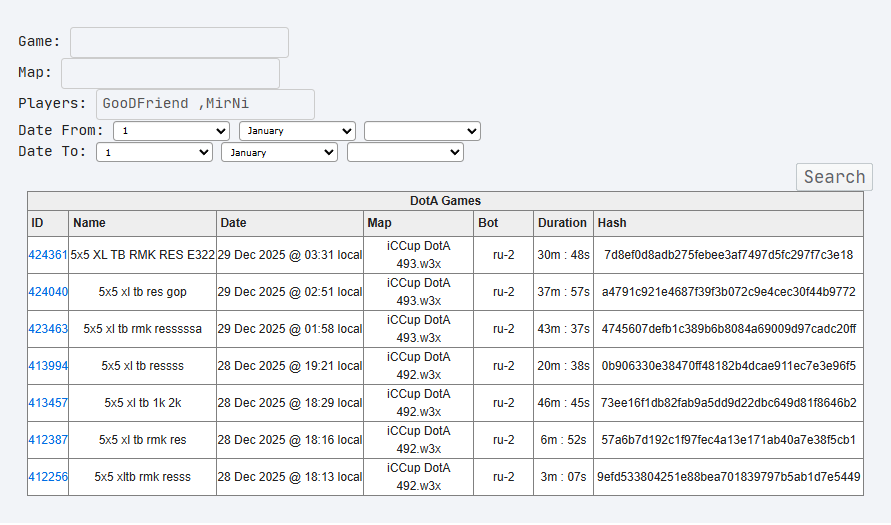This screenshot has height=525, width=891.
Task: Open game ID 424040 link
Action: pyautogui.click(x=48, y=292)
